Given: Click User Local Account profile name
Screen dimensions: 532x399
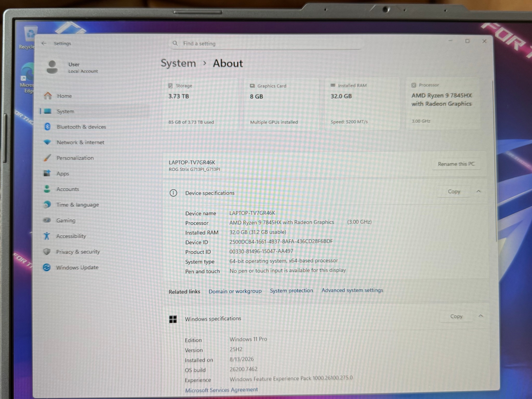Looking at the screenshot, I should tap(83, 68).
